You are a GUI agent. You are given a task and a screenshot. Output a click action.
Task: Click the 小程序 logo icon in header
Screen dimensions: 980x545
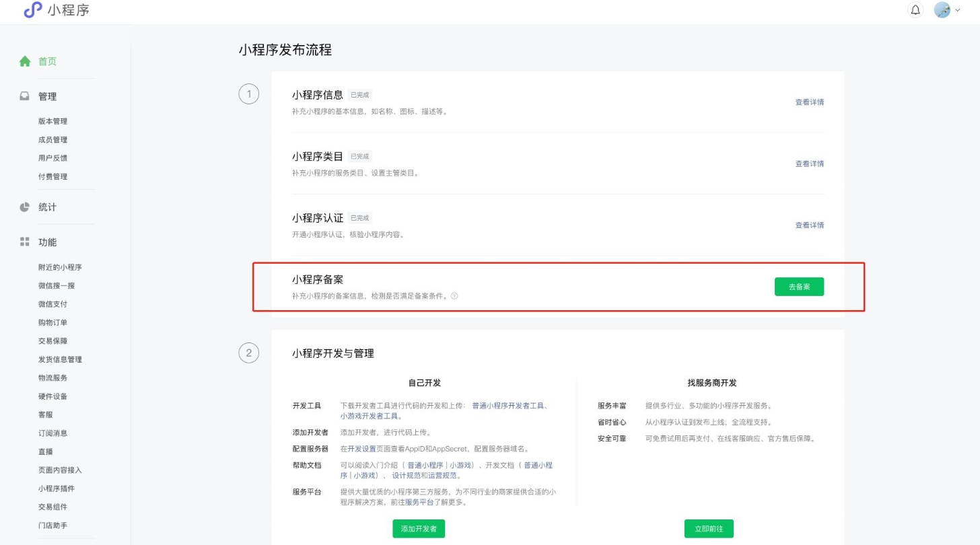(x=32, y=10)
